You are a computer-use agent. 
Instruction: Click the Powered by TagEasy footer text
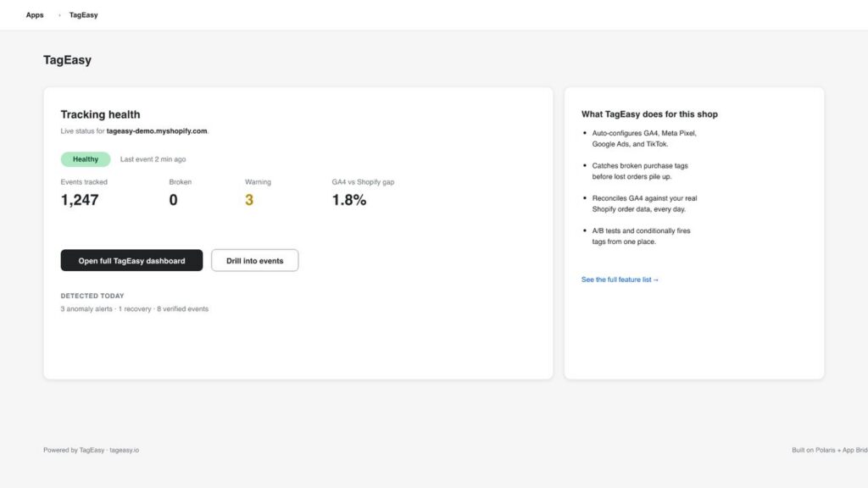coord(92,451)
